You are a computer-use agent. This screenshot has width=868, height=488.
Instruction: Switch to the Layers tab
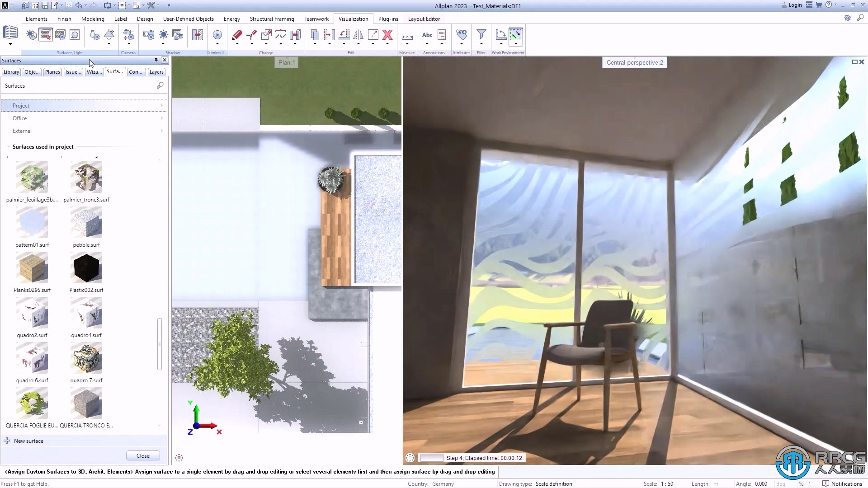click(156, 71)
